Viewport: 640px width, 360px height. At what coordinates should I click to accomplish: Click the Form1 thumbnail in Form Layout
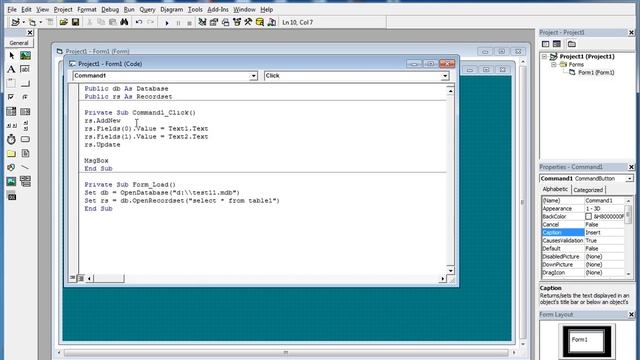[587, 340]
